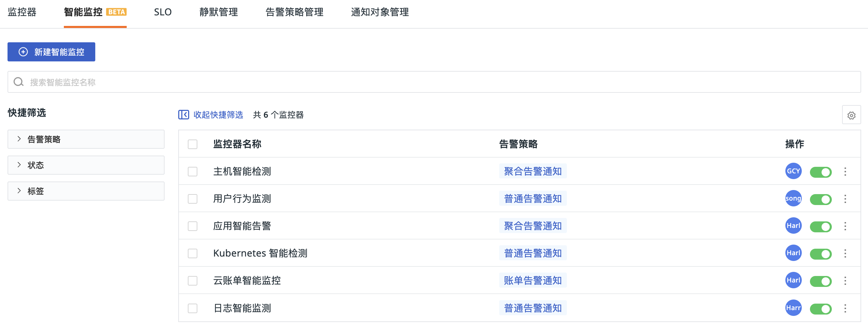
Task: Turn off the Kubernetes 智能检测 toggle
Action: click(821, 254)
